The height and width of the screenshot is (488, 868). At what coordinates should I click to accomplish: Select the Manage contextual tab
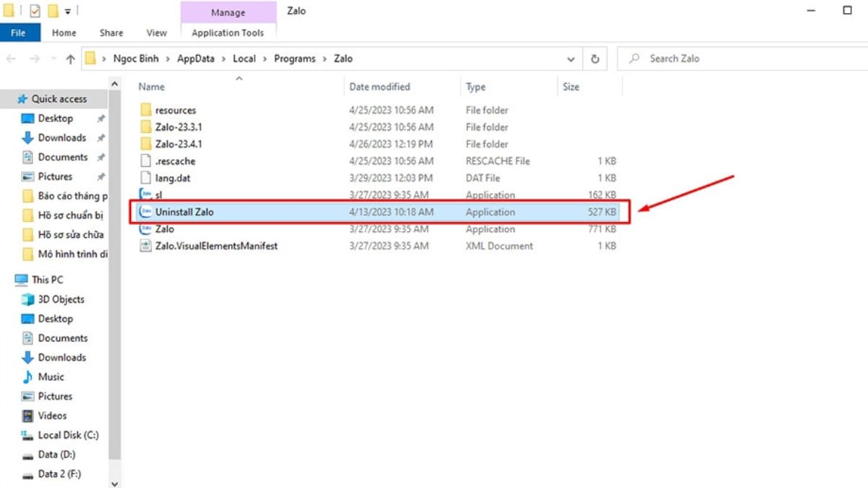[x=229, y=12]
